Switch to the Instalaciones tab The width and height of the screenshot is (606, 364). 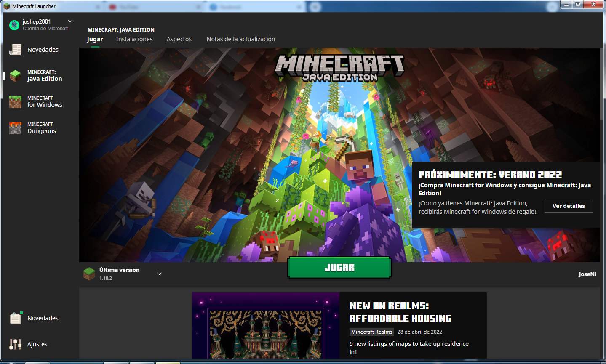[134, 39]
